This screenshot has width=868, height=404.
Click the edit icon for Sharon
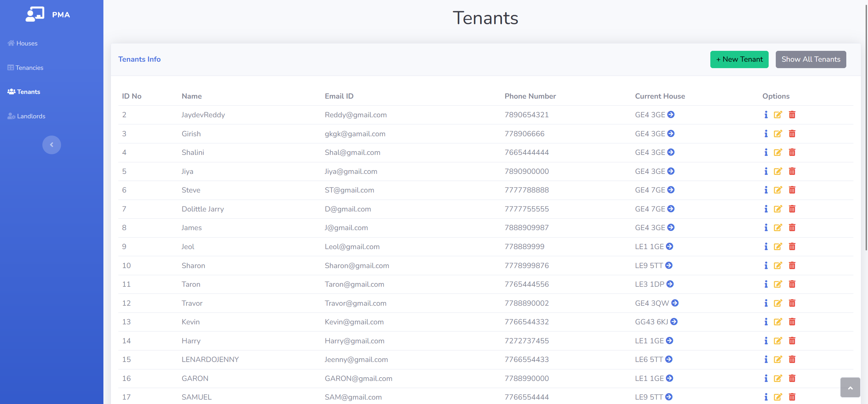click(x=778, y=265)
